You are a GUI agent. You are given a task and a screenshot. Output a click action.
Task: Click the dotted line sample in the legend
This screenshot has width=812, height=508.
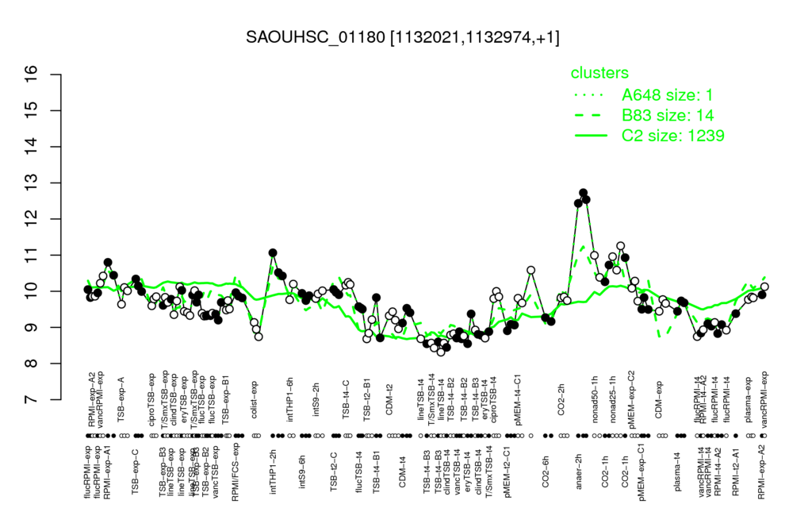tap(591, 95)
